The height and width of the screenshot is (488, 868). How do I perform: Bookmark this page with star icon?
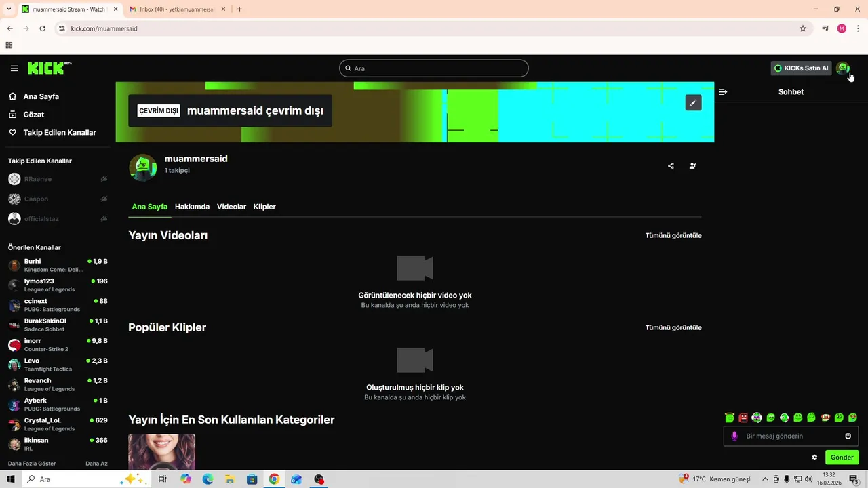coord(803,28)
